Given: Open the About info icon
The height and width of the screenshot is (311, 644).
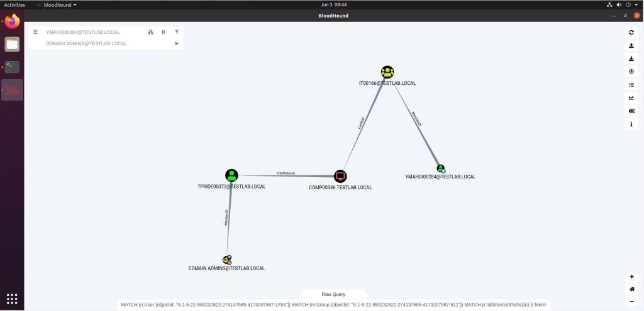Looking at the screenshot, I should [x=631, y=124].
